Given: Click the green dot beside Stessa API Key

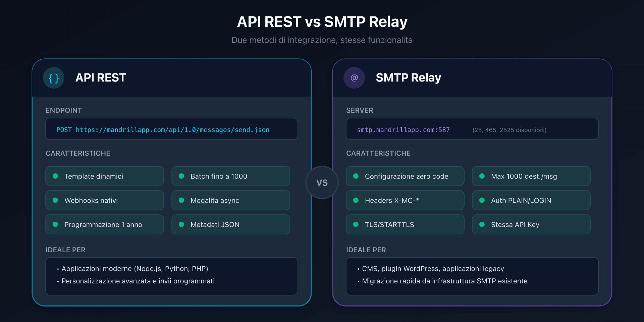Looking at the screenshot, I should 482,224.
